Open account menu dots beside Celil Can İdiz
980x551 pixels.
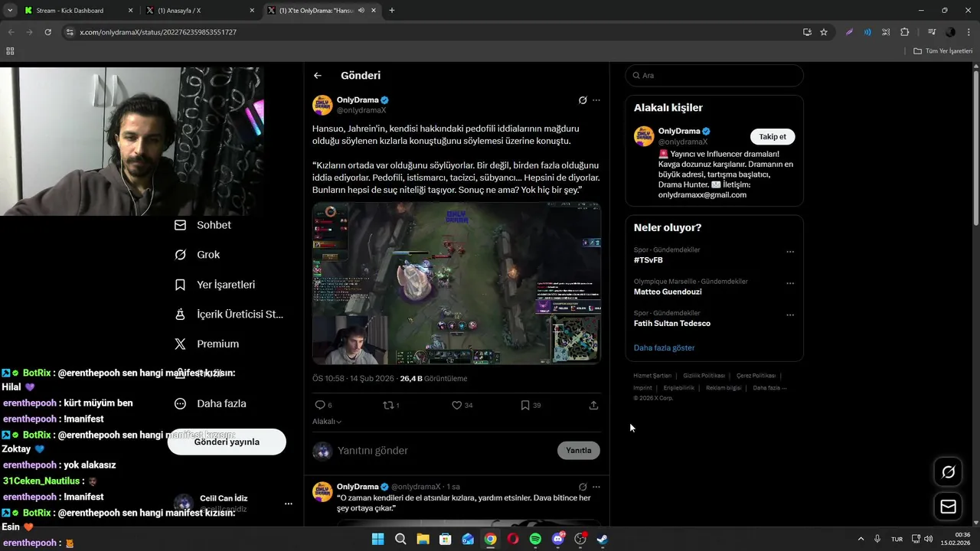[289, 504]
